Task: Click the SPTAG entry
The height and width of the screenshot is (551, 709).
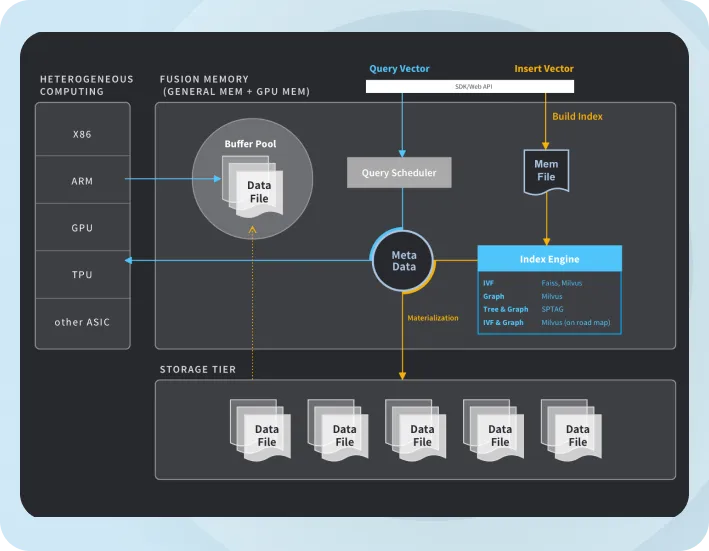Action: click(553, 309)
